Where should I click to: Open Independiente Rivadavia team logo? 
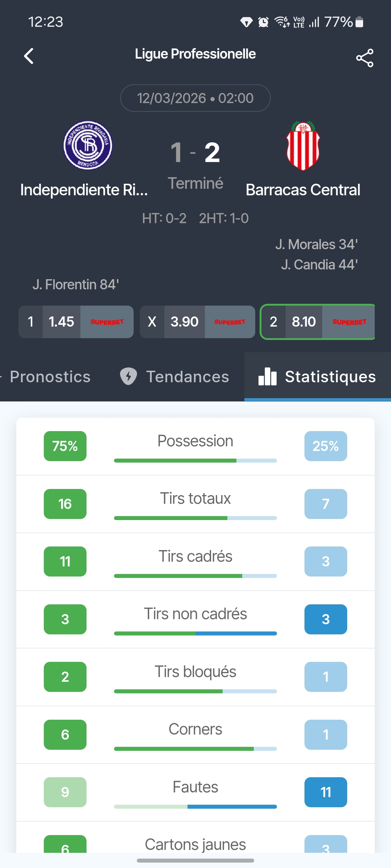(x=88, y=145)
